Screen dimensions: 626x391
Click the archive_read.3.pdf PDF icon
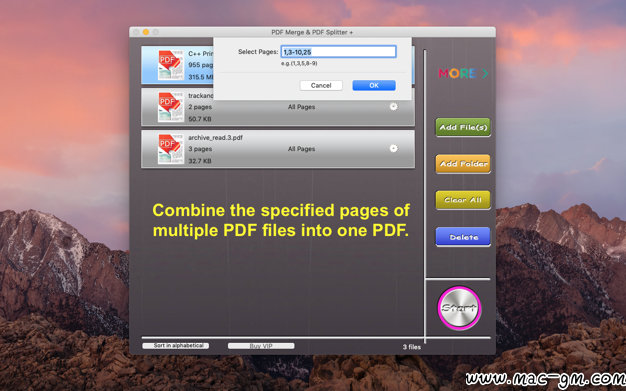[x=171, y=149]
